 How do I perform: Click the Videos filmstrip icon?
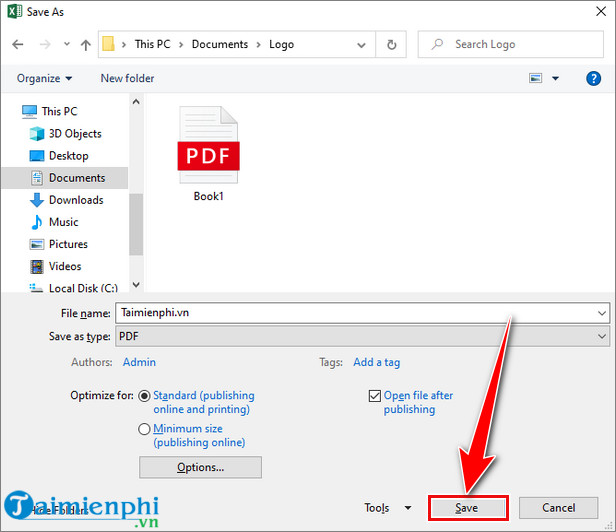[x=37, y=266]
